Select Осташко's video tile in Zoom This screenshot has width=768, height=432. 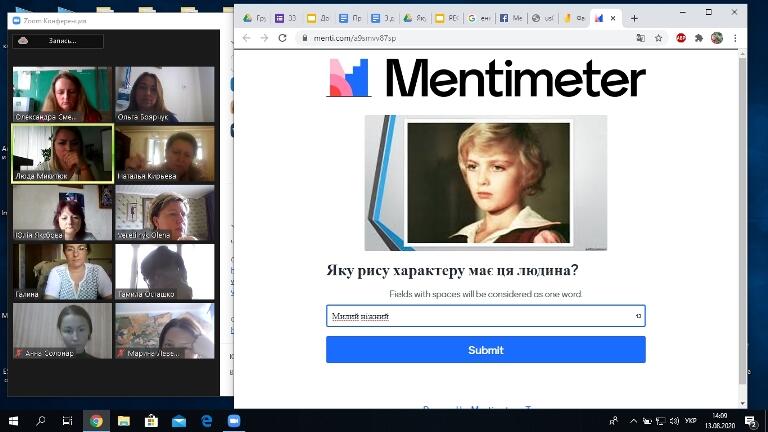click(x=165, y=272)
